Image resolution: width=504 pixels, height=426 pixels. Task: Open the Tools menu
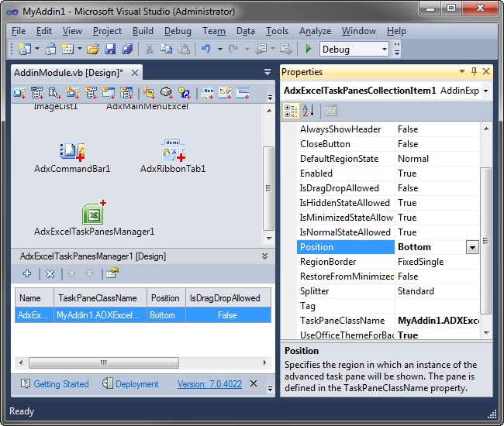(277, 31)
